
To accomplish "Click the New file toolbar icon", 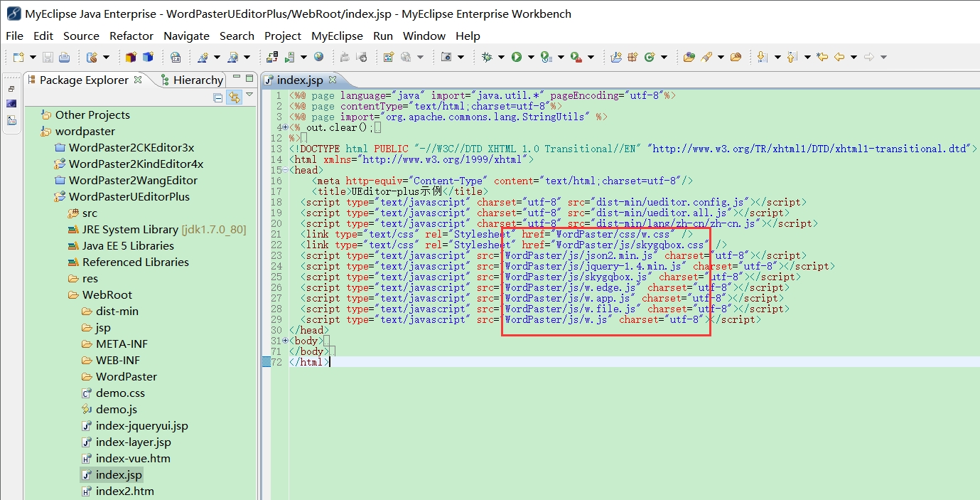I will point(18,57).
